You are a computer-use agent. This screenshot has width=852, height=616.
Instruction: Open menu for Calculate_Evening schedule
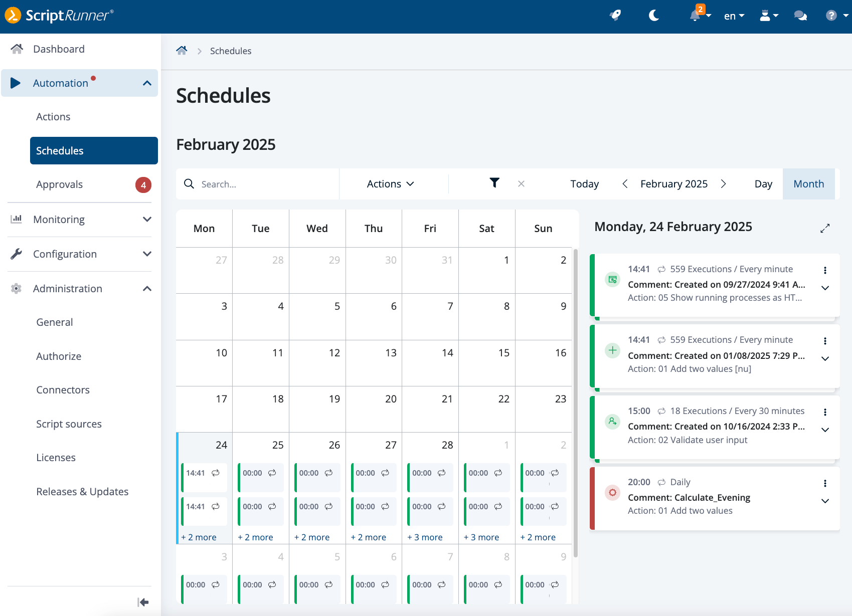tap(825, 483)
